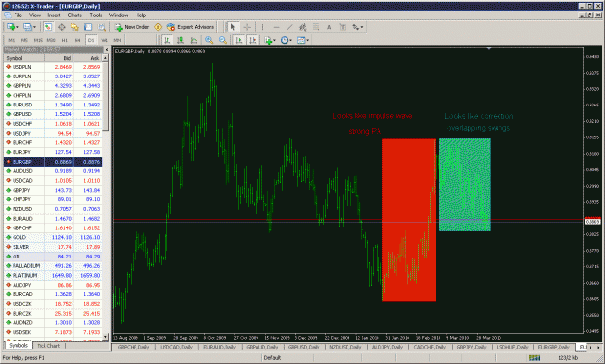Select the Crosshair tool
Image resolution: width=605 pixels, height=364 pixels.
point(247,27)
